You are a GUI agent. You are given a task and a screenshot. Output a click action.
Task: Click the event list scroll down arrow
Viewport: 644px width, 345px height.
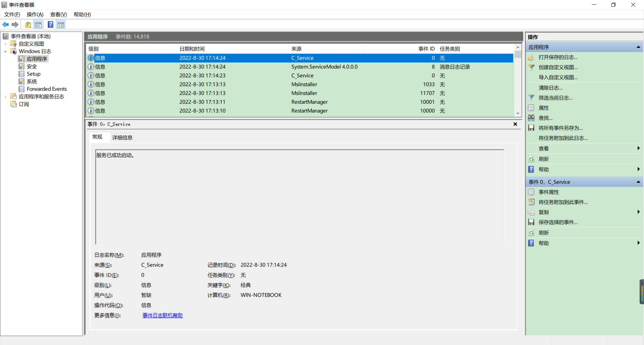point(518,113)
